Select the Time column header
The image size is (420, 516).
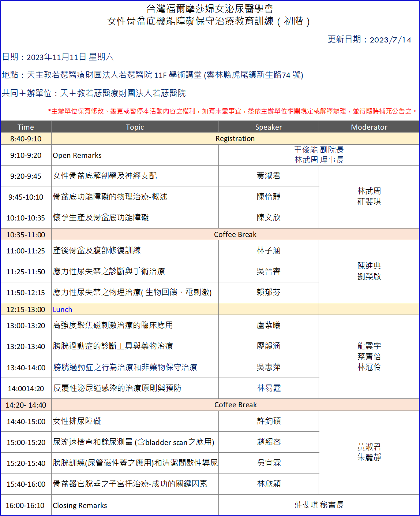26,127
